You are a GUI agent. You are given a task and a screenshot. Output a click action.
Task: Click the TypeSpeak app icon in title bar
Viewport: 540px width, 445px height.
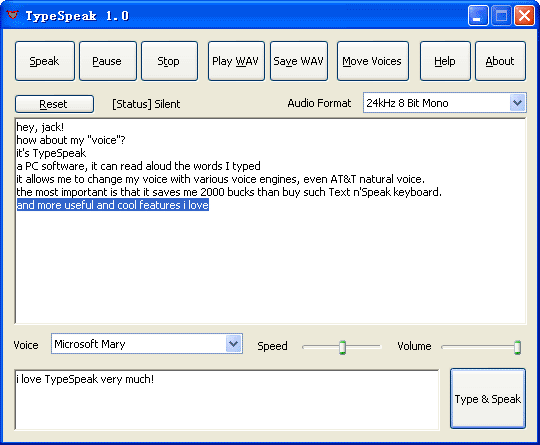13,15
